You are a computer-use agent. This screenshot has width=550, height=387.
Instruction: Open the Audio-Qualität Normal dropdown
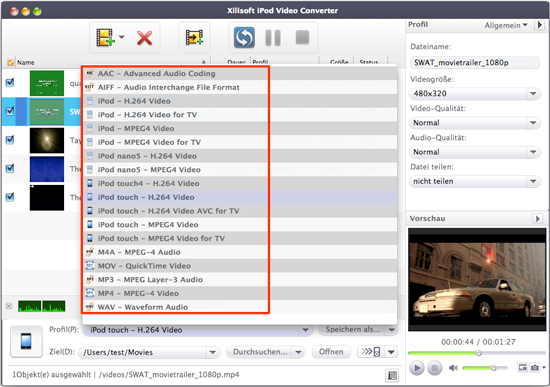(x=475, y=152)
